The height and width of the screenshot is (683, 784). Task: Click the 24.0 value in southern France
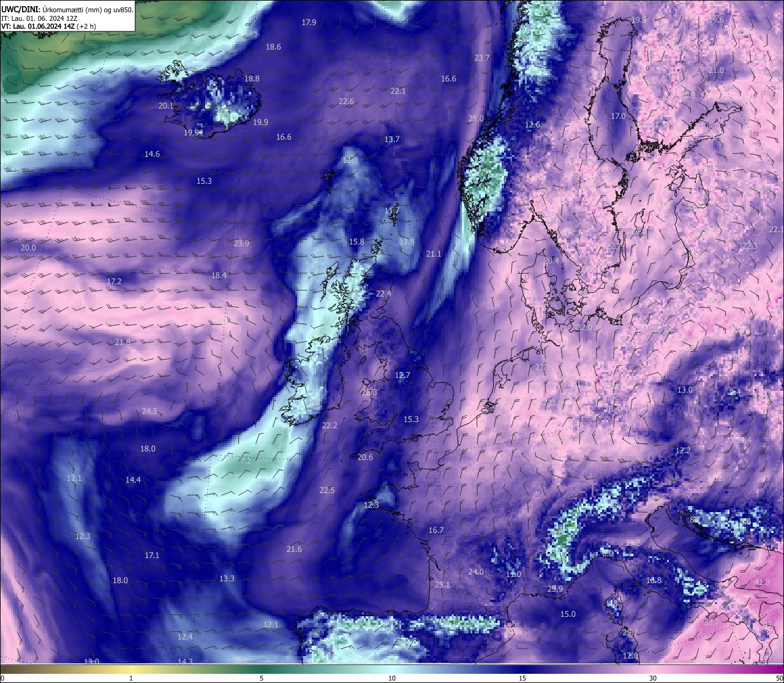(476, 572)
